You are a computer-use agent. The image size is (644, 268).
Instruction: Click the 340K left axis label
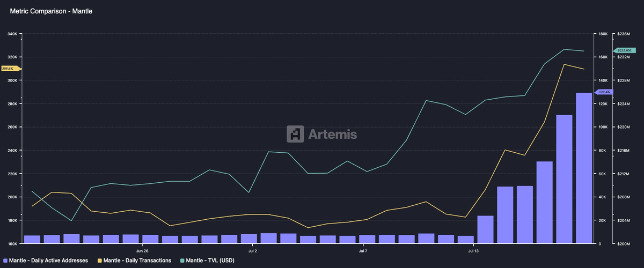point(13,34)
